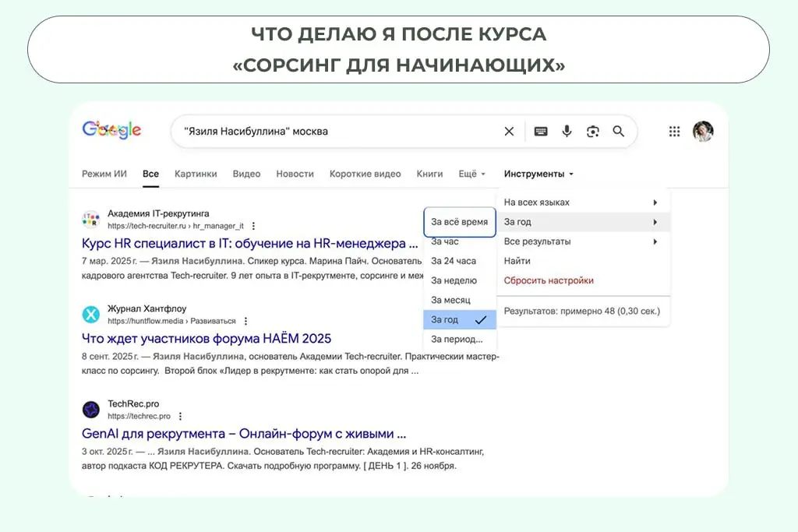Start voice search with microphone icon
798x532 pixels.
[x=567, y=131]
